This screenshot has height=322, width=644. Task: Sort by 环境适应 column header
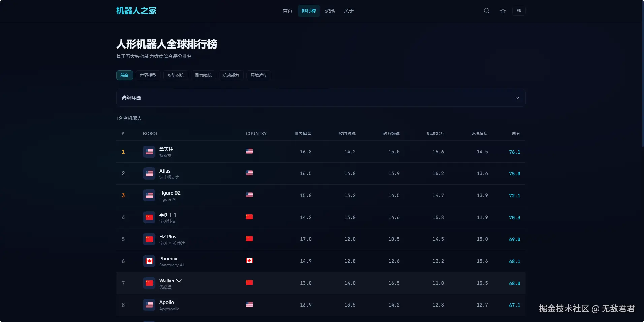(x=479, y=134)
